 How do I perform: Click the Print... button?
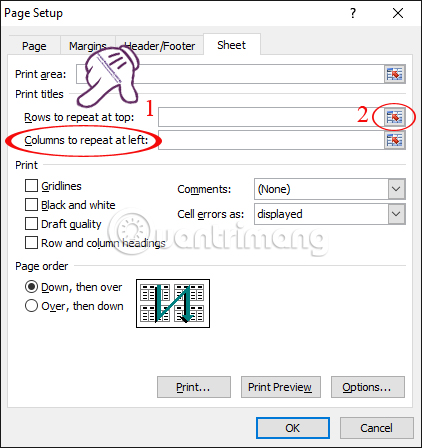194,387
